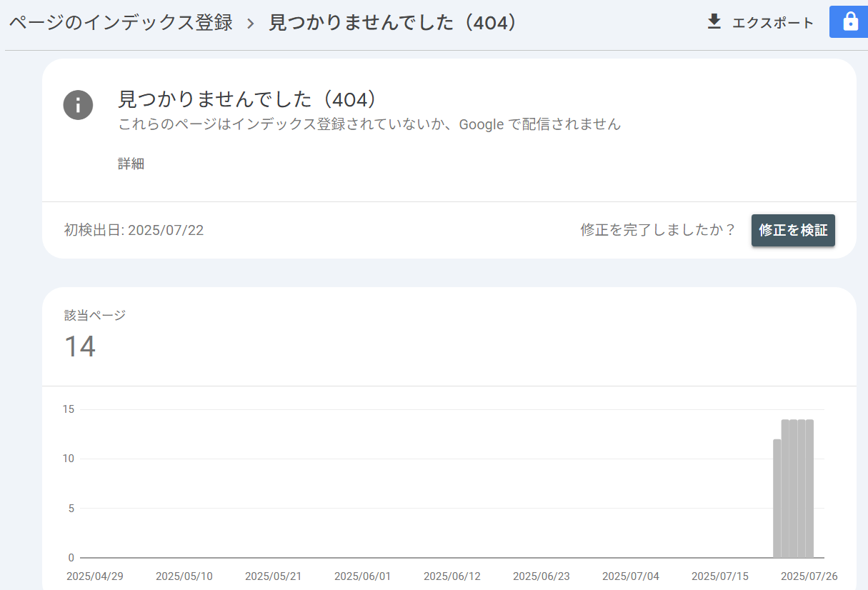Viewport: 868px width, 590px height.
Task: Click the 見つかりませんでした（404） card heading
Action: click(246, 99)
